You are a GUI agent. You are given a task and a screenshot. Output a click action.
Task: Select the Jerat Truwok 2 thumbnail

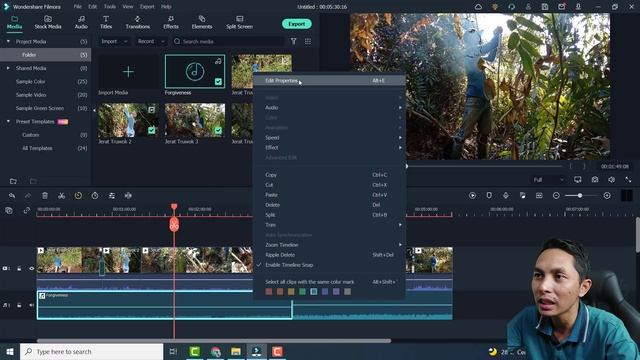point(128,120)
